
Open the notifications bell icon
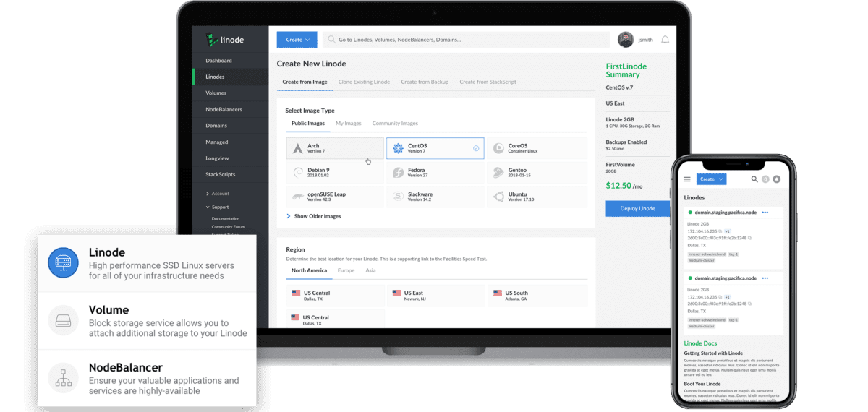(665, 40)
